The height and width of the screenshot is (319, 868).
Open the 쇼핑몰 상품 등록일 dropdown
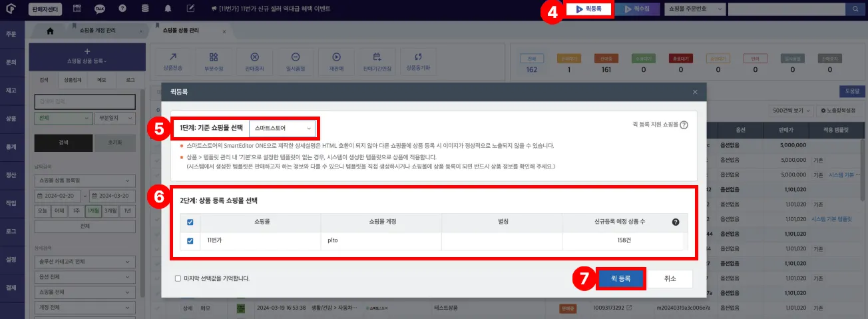click(85, 180)
